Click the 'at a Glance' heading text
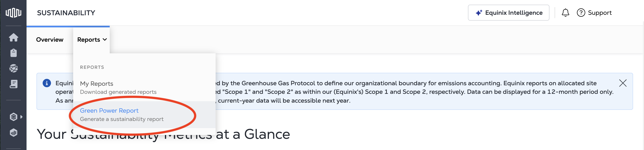Viewport: 644px width, 150px height. click(252, 134)
